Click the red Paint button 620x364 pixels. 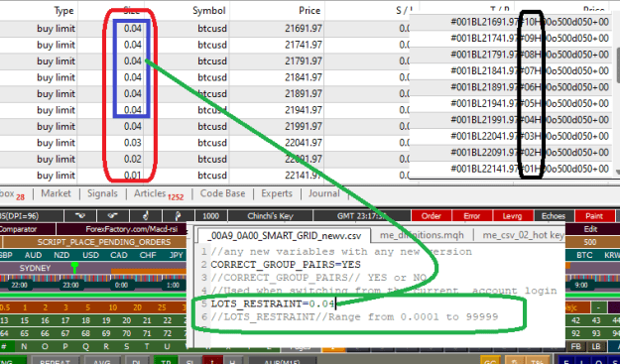click(594, 216)
